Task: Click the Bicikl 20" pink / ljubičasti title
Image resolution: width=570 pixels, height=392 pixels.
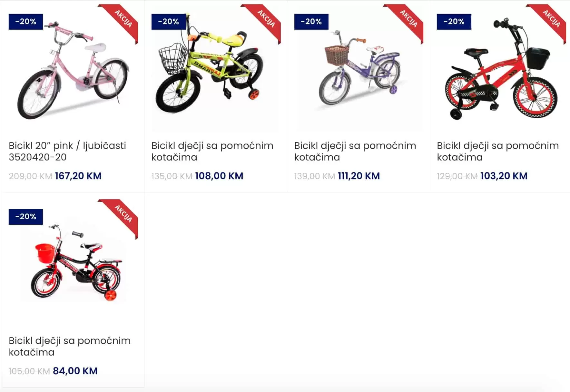Action: [67, 151]
